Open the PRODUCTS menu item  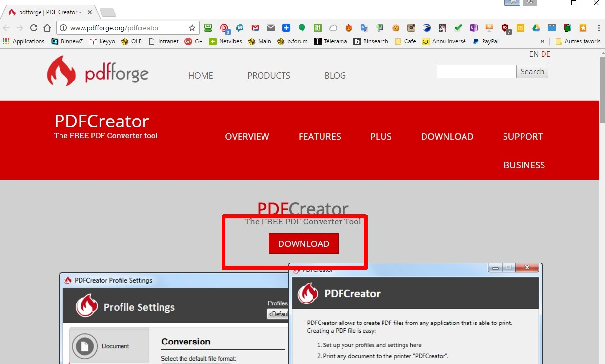[269, 76]
